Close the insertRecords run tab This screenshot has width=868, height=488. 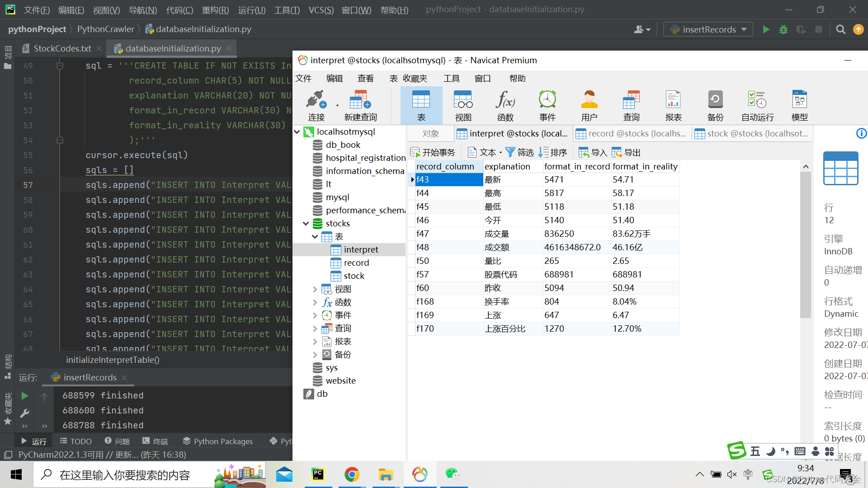coord(124,377)
